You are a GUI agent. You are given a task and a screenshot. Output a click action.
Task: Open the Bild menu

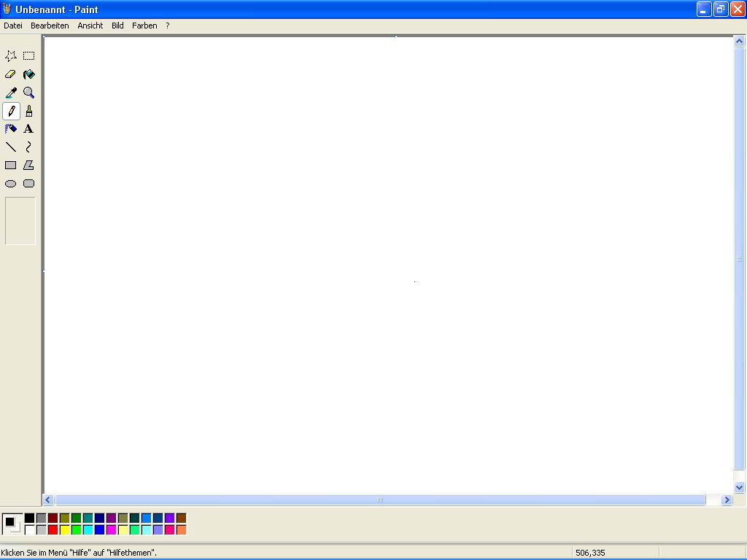point(117,26)
